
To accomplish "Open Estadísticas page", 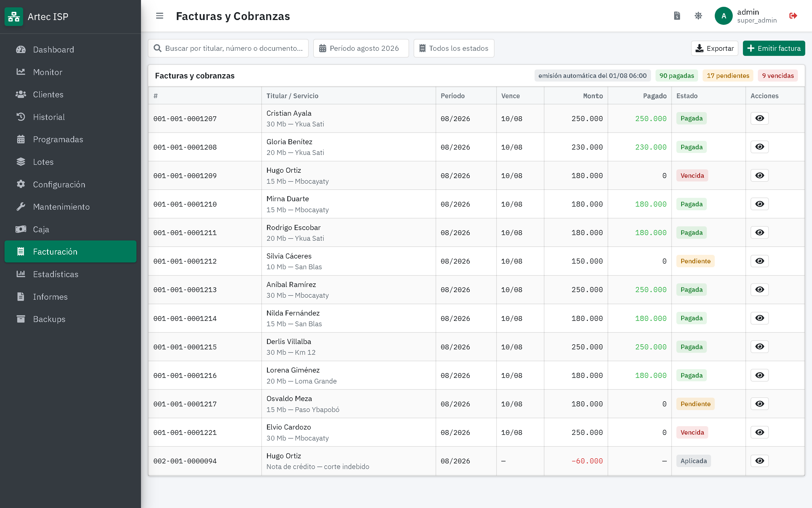I will tap(70, 275).
